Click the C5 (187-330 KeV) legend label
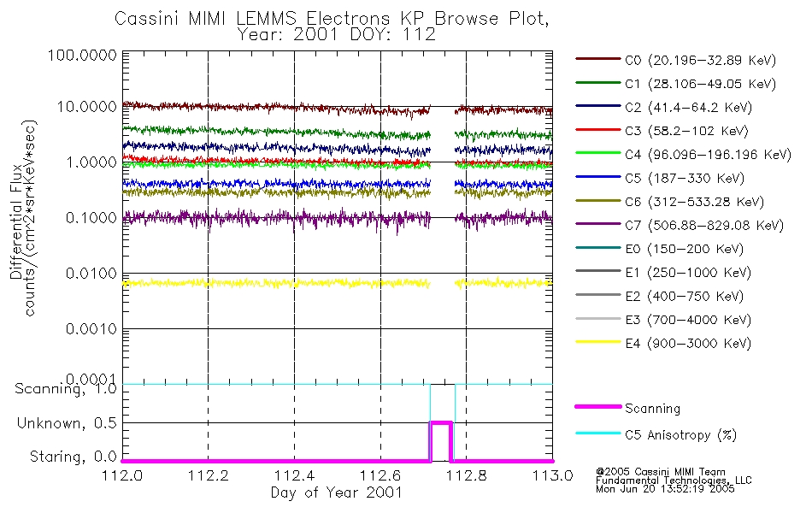 pos(685,178)
